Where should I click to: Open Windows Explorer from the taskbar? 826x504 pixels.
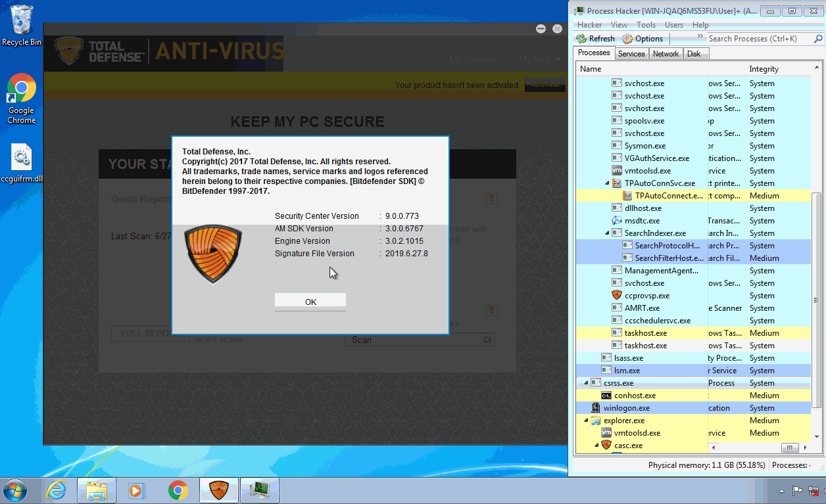click(97, 490)
